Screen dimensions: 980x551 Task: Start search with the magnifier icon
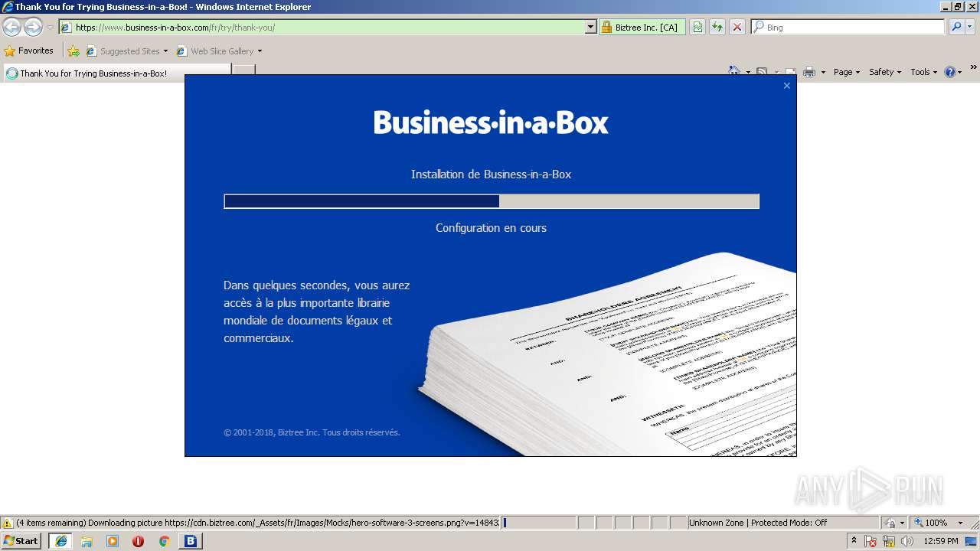point(955,28)
